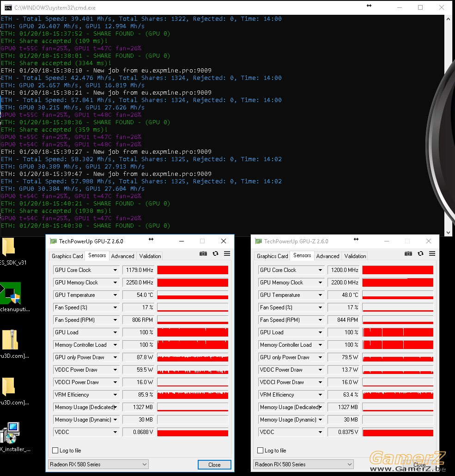
Task: Click the 2200.0 MHz memory clock value
Action: point(343,282)
